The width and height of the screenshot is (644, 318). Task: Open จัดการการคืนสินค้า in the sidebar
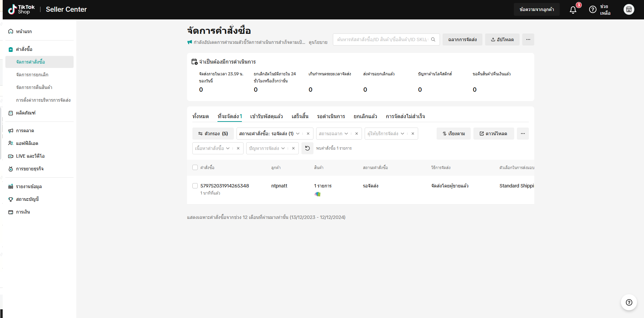pyautogui.click(x=34, y=87)
